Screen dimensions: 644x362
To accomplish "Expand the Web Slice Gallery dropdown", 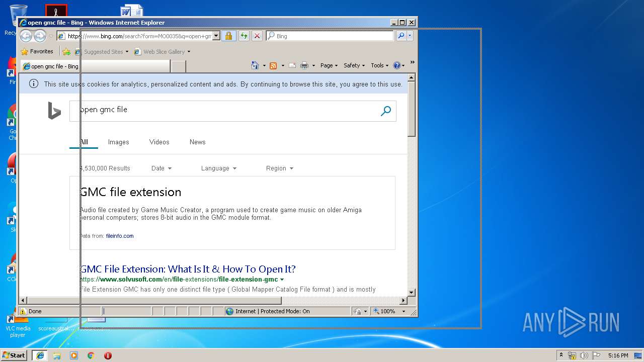I will point(189,52).
